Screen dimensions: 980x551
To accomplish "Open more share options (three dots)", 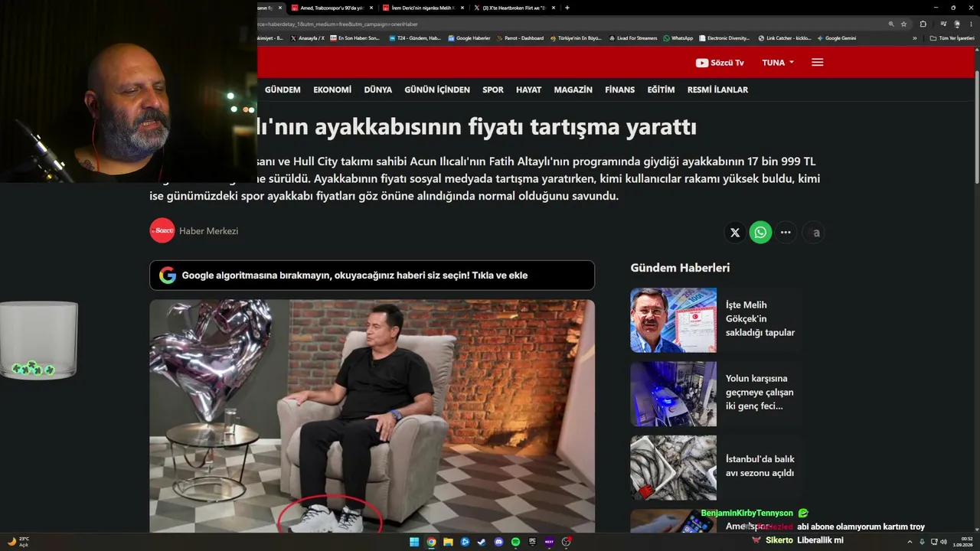I will pyautogui.click(x=786, y=233).
